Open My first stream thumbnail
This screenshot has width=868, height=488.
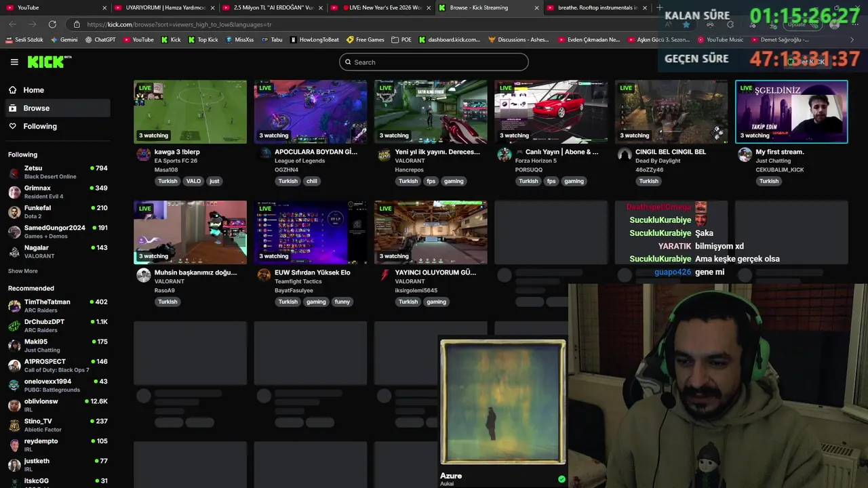(791, 112)
